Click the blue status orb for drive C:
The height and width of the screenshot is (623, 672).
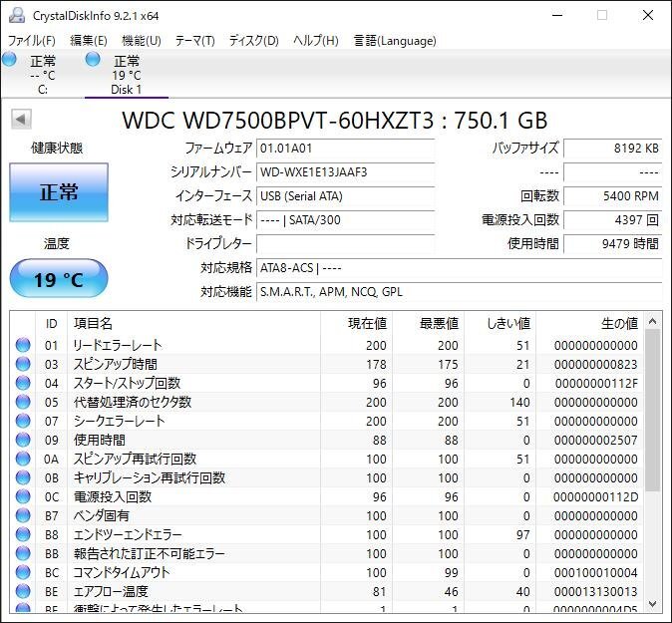[x=9, y=59]
